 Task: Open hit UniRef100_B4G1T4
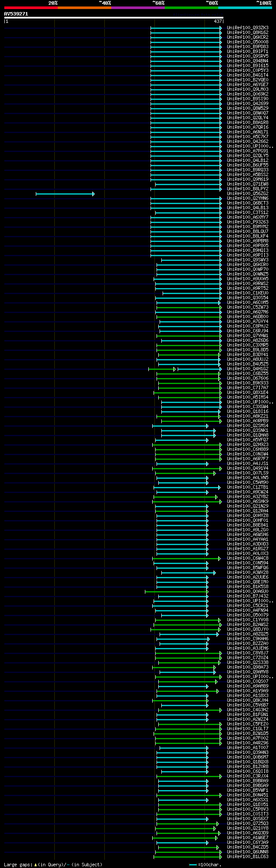pyautogui.click(x=248, y=75)
